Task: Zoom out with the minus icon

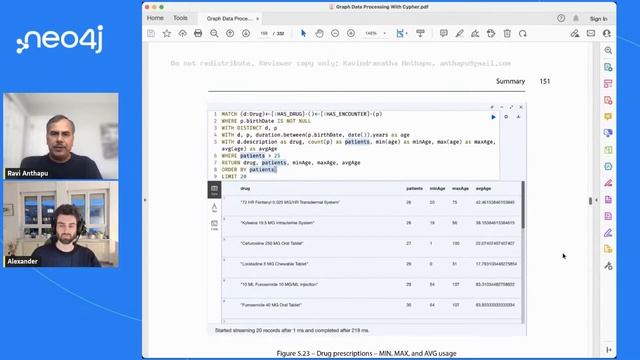Action: pyautogui.click(x=335, y=33)
